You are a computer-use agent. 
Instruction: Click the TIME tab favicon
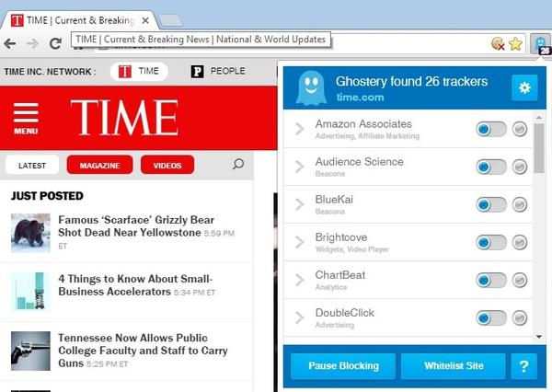click(17, 20)
